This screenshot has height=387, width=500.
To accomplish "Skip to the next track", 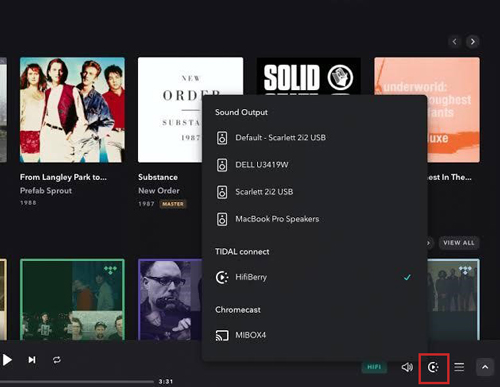I will click(32, 360).
